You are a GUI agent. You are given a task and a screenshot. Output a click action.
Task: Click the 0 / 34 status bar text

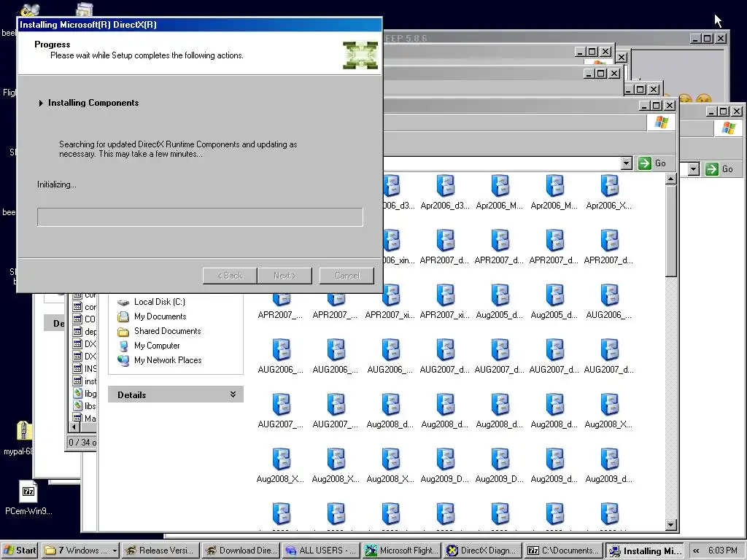(x=82, y=443)
